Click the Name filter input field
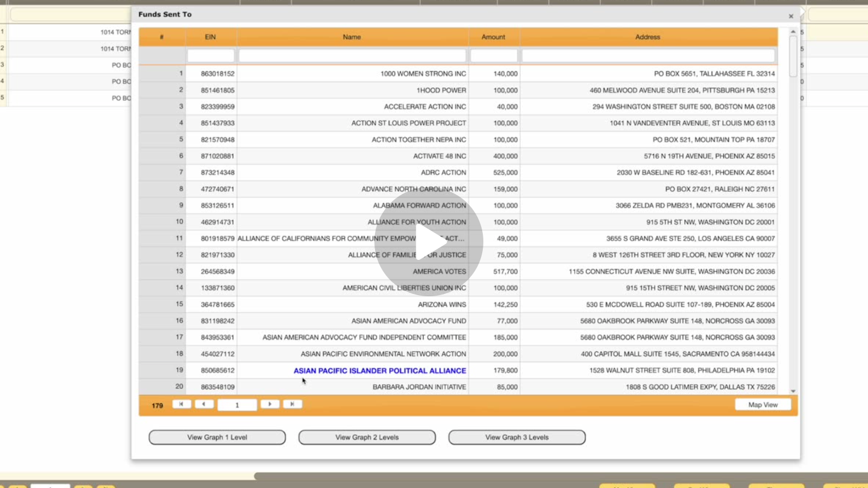This screenshot has height=488, width=868. point(352,56)
